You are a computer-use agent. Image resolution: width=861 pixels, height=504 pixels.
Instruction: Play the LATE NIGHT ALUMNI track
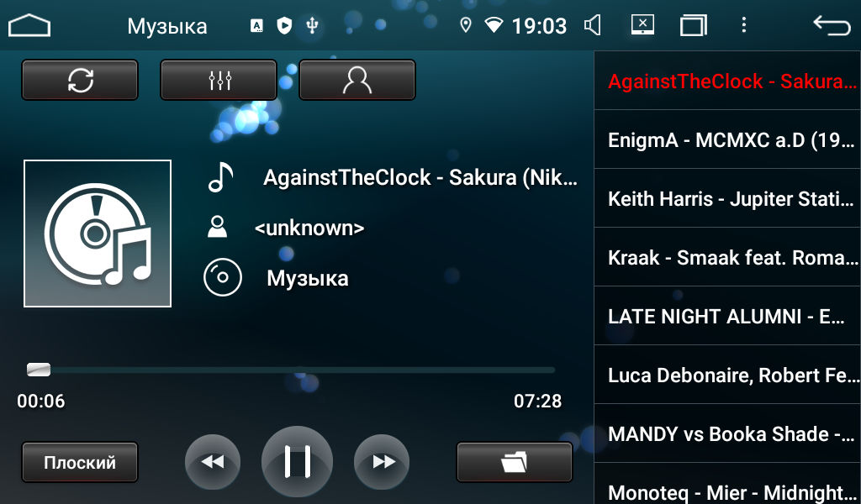tap(727, 316)
